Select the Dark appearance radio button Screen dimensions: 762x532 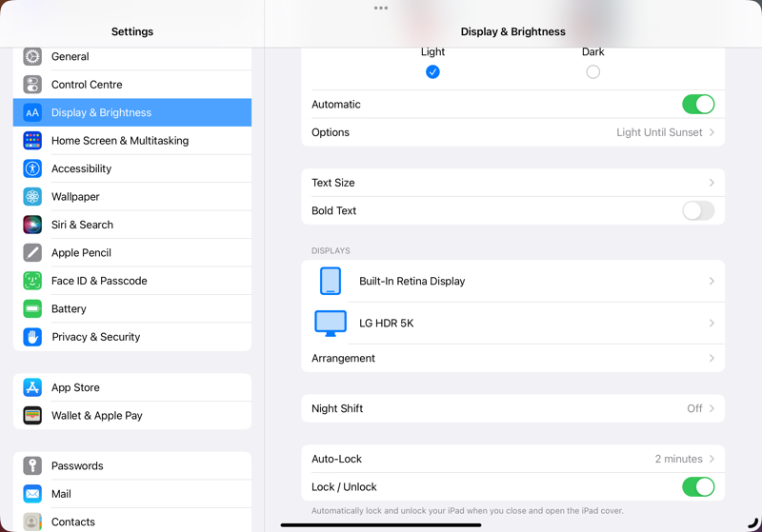pos(593,72)
